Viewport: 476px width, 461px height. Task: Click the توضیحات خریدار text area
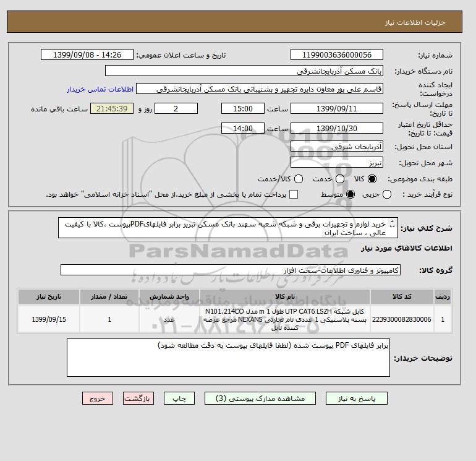tap(228, 358)
